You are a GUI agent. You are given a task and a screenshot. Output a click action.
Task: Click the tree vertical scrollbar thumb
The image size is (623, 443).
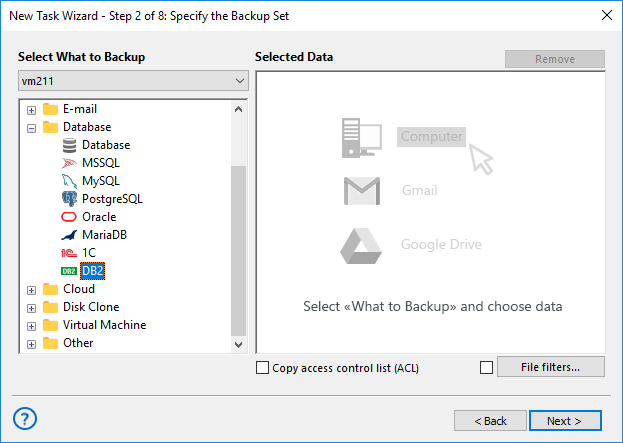pos(238,251)
